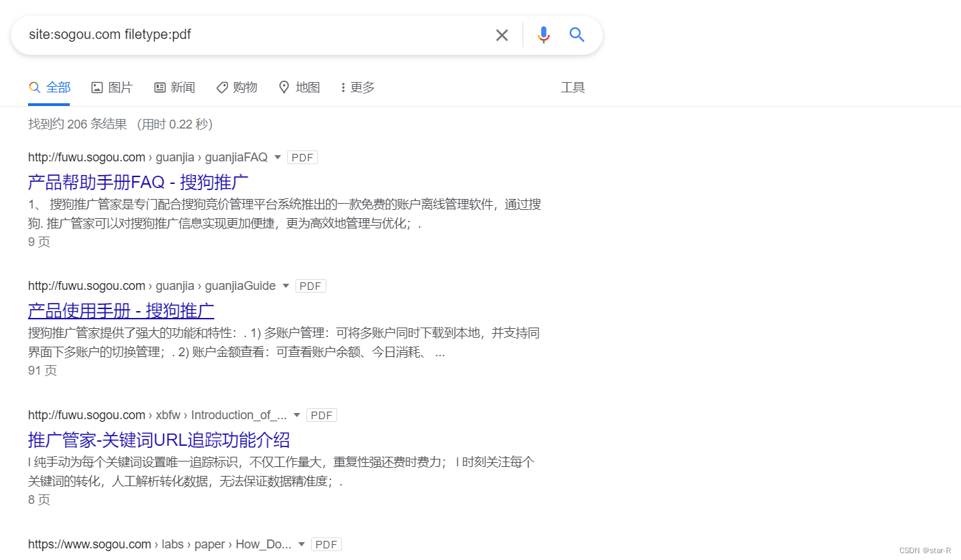
Task: Select the 全部 tab
Action: tap(49, 88)
